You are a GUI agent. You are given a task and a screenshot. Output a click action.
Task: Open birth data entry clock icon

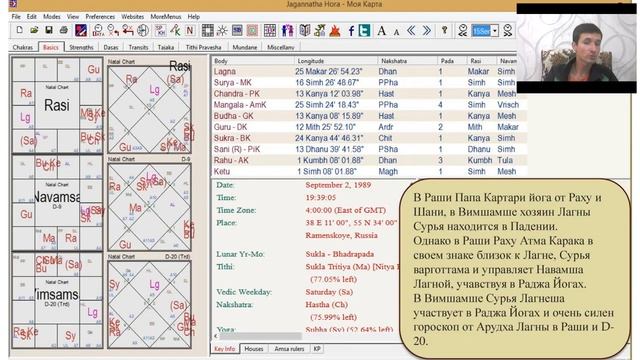(98, 31)
